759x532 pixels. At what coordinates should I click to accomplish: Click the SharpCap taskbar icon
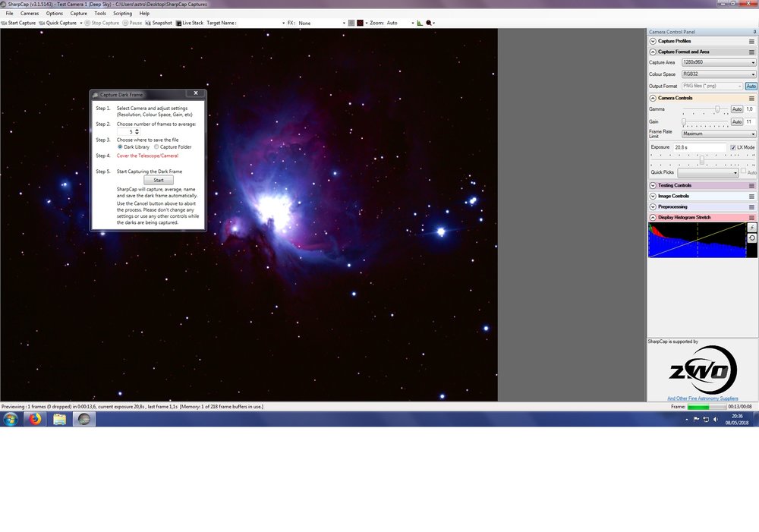tap(84, 419)
